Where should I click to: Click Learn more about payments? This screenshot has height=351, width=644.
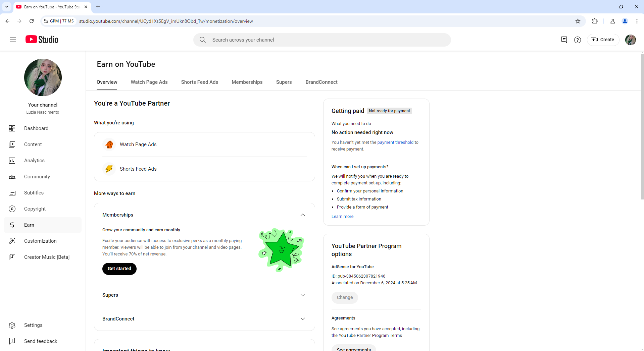click(x=342, y=217)
